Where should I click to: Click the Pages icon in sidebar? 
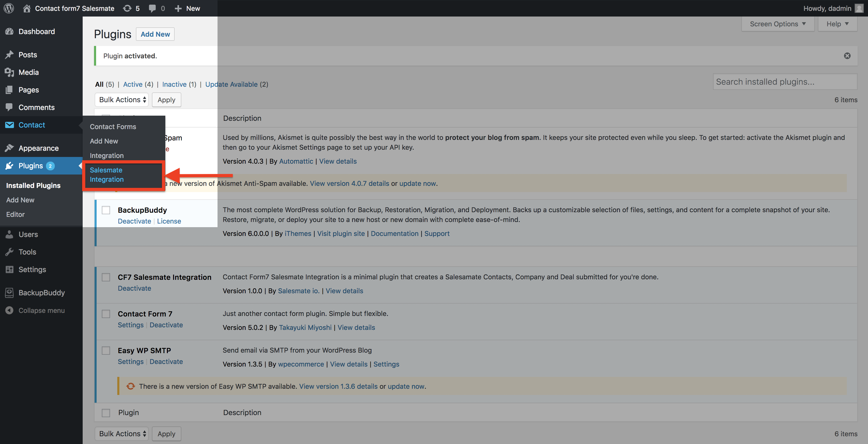click(10, 90)
